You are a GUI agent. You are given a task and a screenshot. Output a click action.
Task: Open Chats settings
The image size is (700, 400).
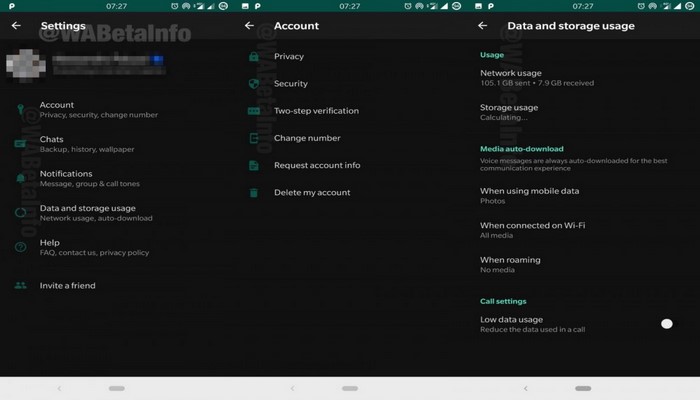pyautogui.click(x=86, y=144)
